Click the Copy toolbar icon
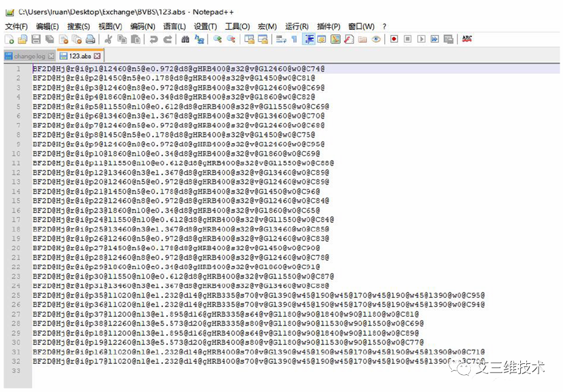563x392 pixels. click(x=122, y=39)
